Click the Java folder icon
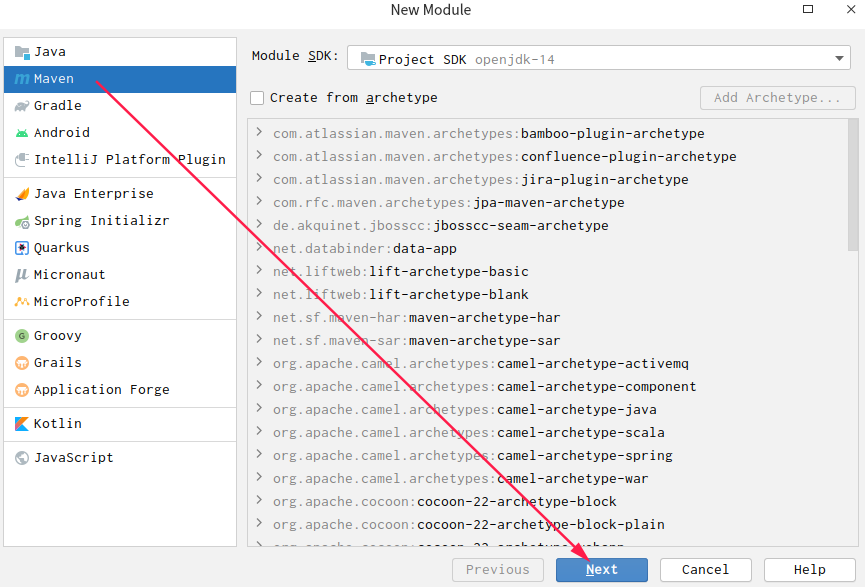The width and height of the screenshot is (865, 587). click(22, 52)
